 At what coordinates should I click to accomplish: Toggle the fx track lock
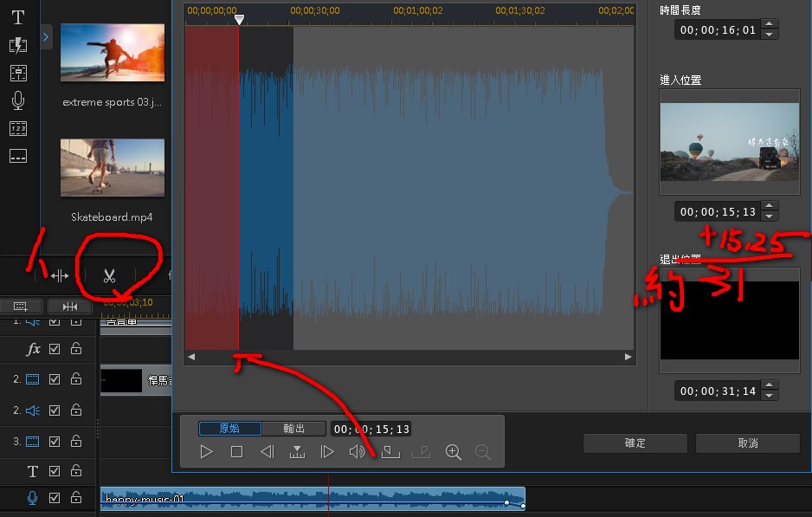point(76,349)
